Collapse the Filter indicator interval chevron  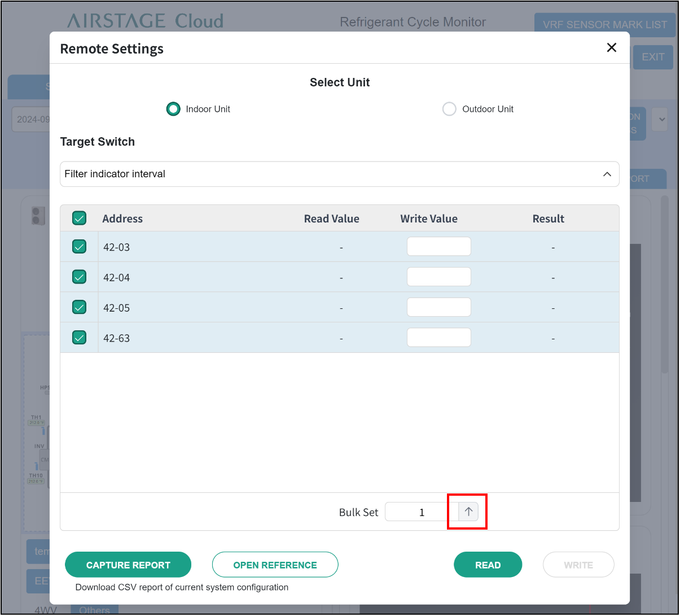click(x=607, y=174)
